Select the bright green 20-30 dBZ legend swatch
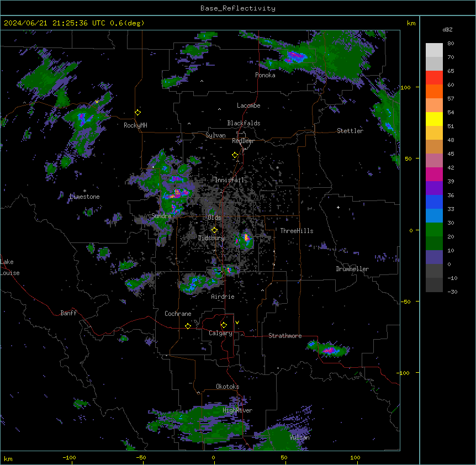 point(434,230)
